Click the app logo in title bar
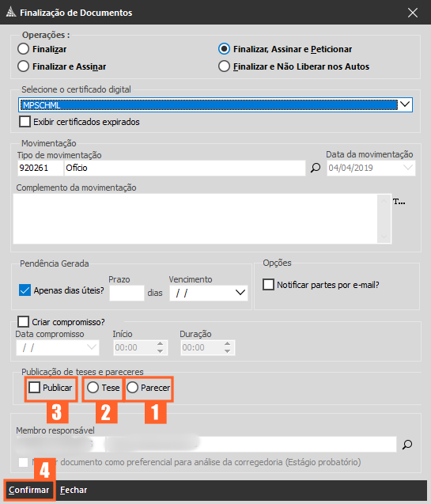The width and height of the screenshot is (431, 504). pos(11,13)
